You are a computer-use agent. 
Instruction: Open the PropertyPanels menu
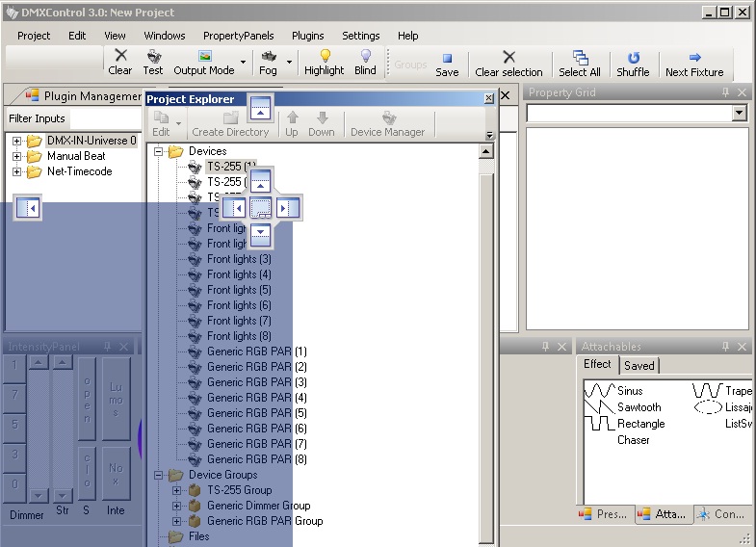click(x=238, y=36)
